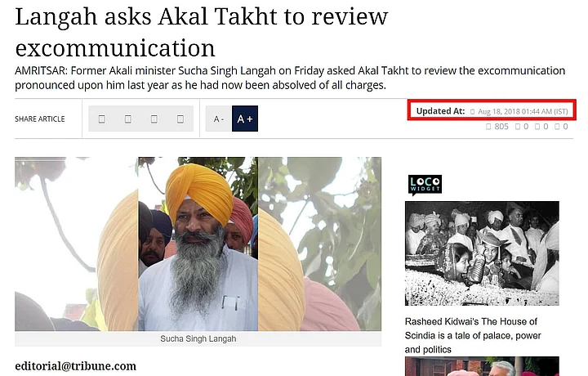The image size is (588, 376).
Task: Click the views icon beside the 805 count
Action: click(x=488, y=127)
